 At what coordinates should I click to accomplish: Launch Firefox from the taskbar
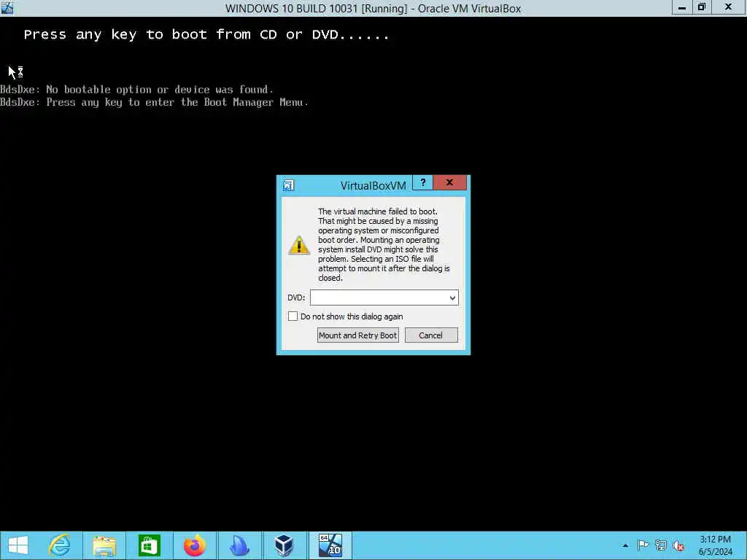[194, 545]
